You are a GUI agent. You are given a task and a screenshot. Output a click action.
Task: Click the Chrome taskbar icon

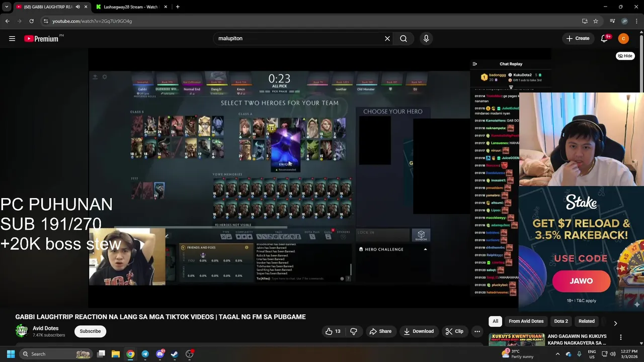coord(130,354)
